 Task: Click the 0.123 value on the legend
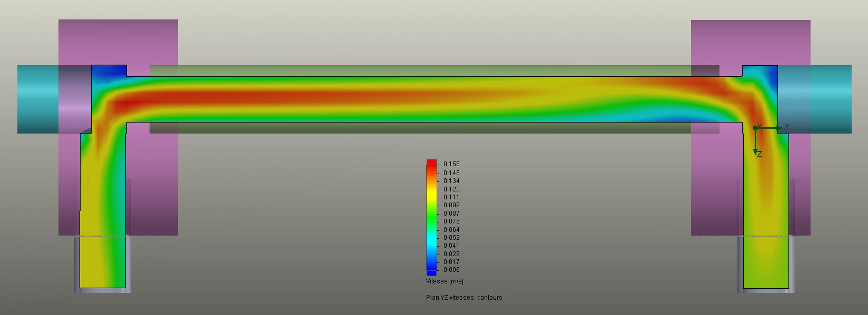pos(451,189)
